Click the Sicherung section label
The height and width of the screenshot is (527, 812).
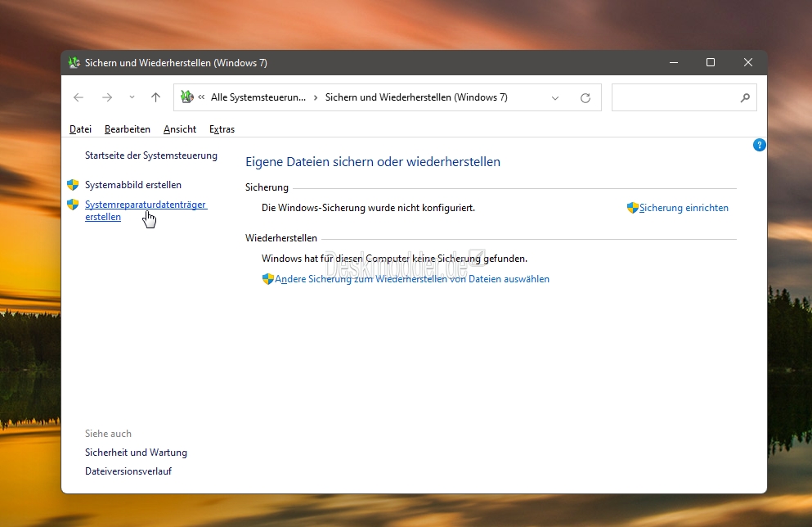pos(267,187)
